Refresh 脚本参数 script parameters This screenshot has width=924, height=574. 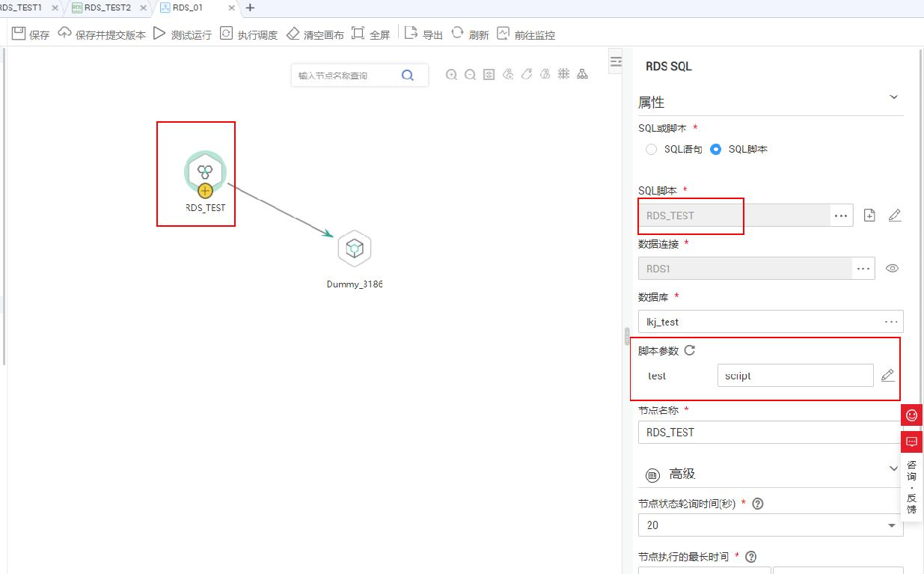pos(690,349)
